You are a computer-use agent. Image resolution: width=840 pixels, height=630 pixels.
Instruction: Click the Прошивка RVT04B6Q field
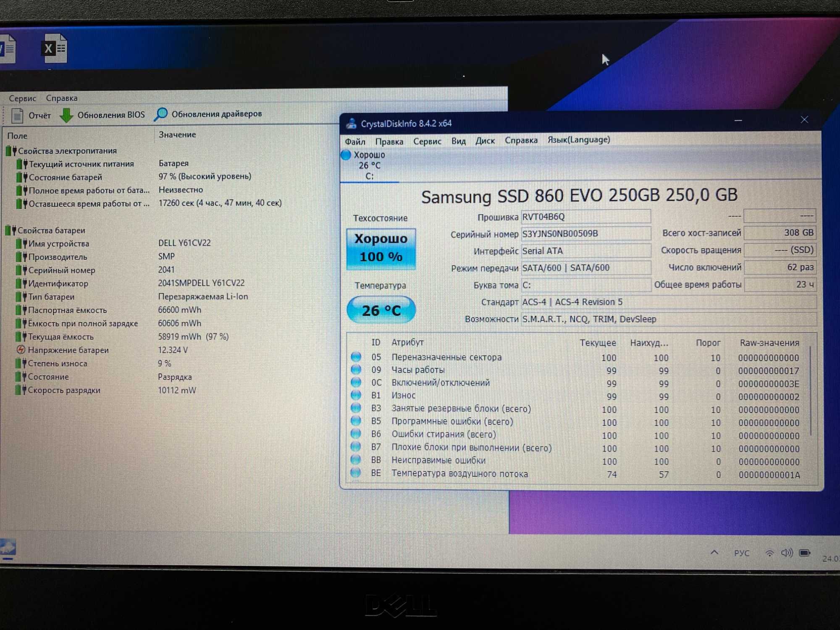(586, 217)
